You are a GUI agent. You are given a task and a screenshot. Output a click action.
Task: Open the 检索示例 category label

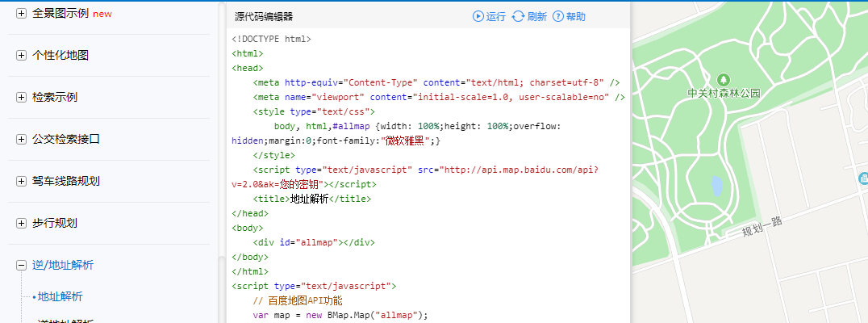[55, 98]
